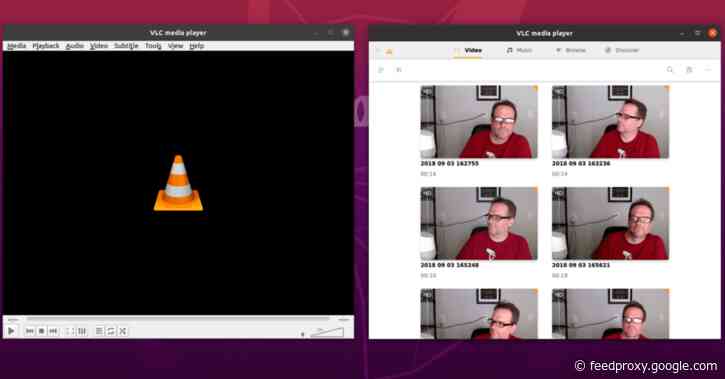Open the Playback menu
The image size is (725, 379).
pyautogui.click(x=46, y=46)
